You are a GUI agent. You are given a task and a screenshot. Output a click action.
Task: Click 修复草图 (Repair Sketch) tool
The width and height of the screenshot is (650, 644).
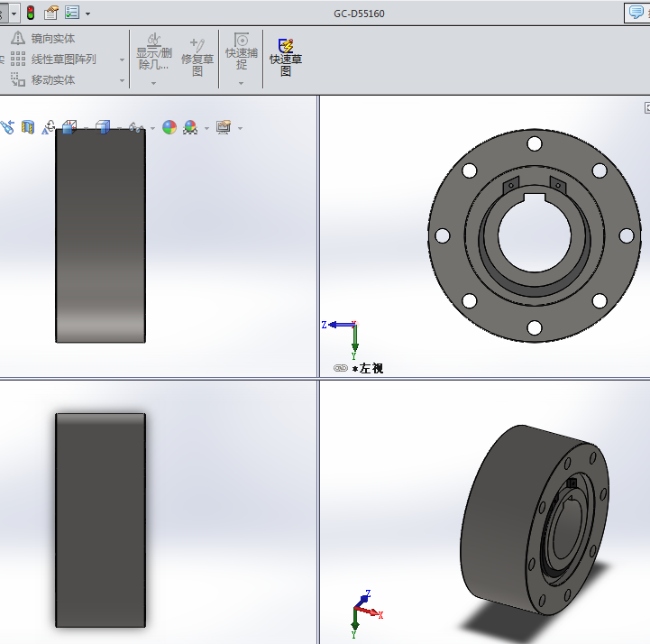click(197, 57)
